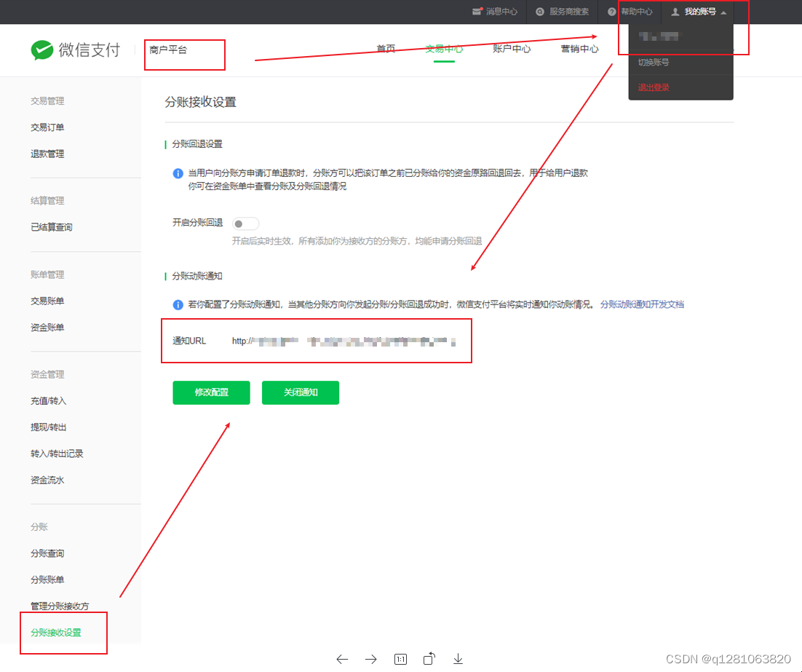Open the 分账动账通知开发文档 link
802x672 pixels.
click(x=642, y=304)
